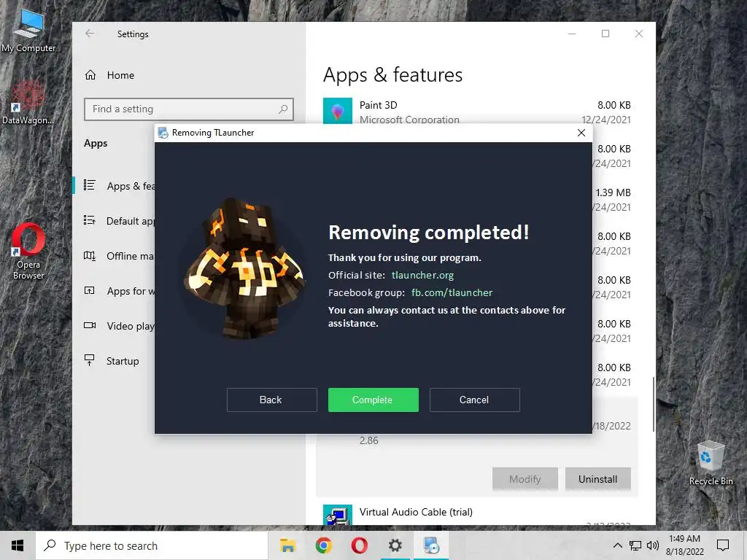Click the volume speaker tray icon
This screenshot has width=747, height=560.
(653, 545)
